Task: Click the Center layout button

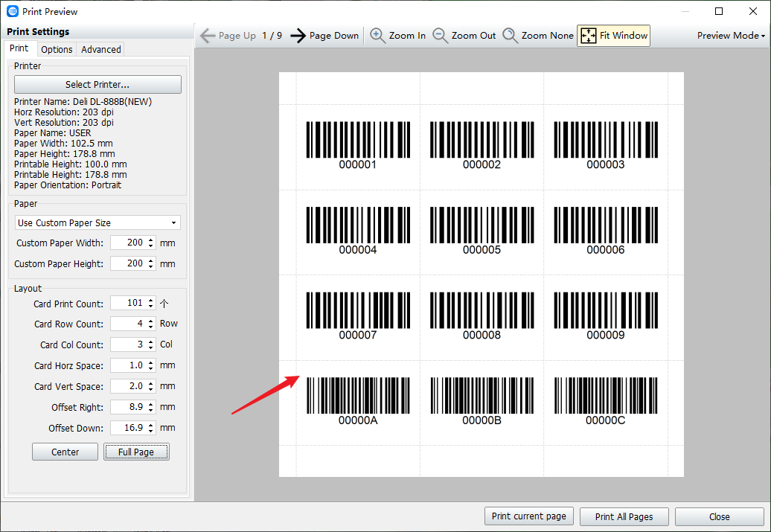Action: (65, 452)
